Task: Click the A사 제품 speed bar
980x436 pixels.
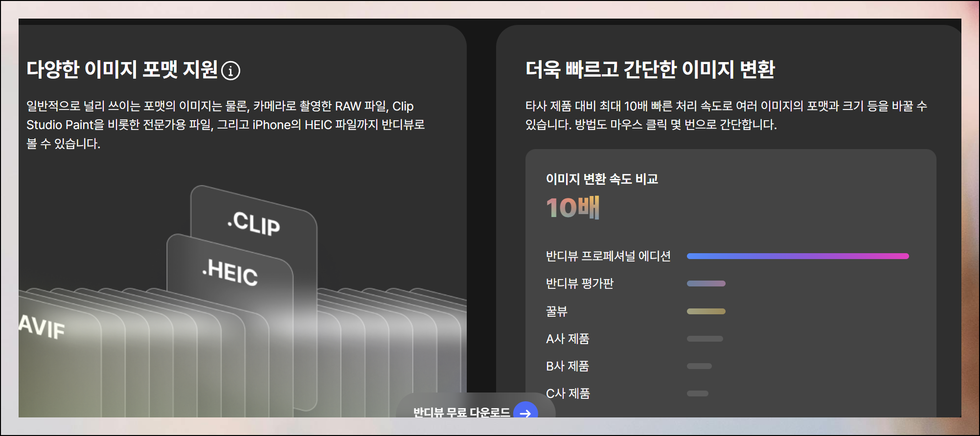Action: point(705,339)
